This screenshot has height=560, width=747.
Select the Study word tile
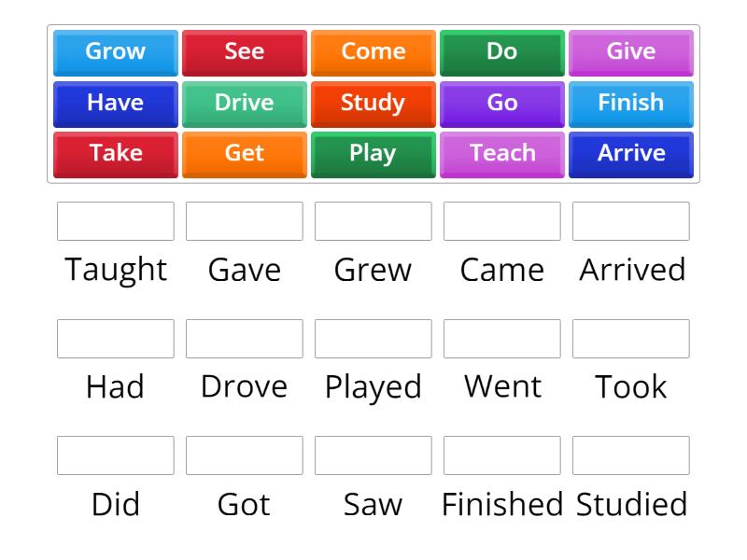coord(373,103)
